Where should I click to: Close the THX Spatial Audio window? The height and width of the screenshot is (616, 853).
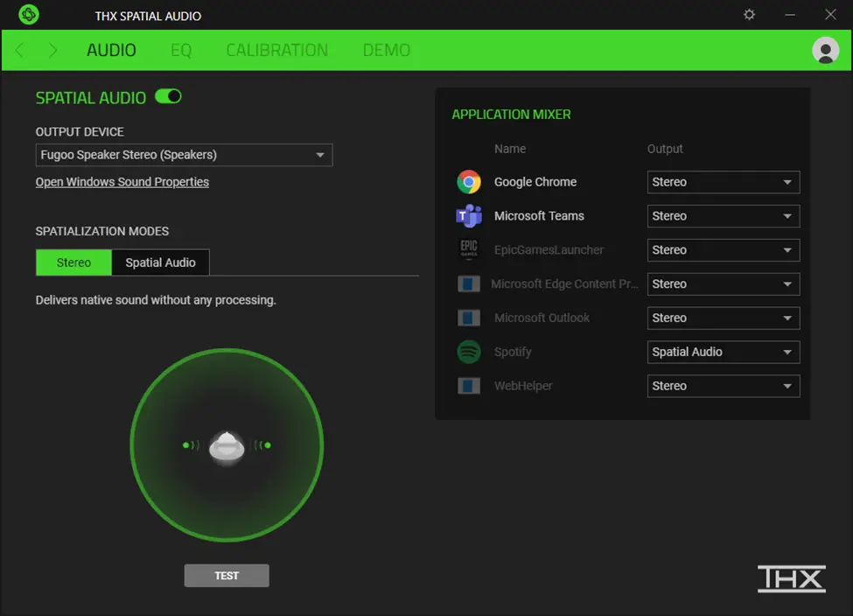(830, 15)
